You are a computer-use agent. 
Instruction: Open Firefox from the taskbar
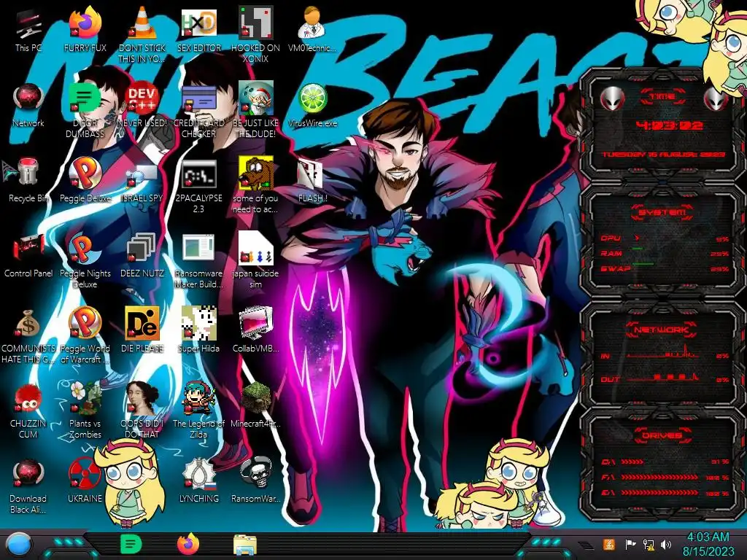(188, 544)
